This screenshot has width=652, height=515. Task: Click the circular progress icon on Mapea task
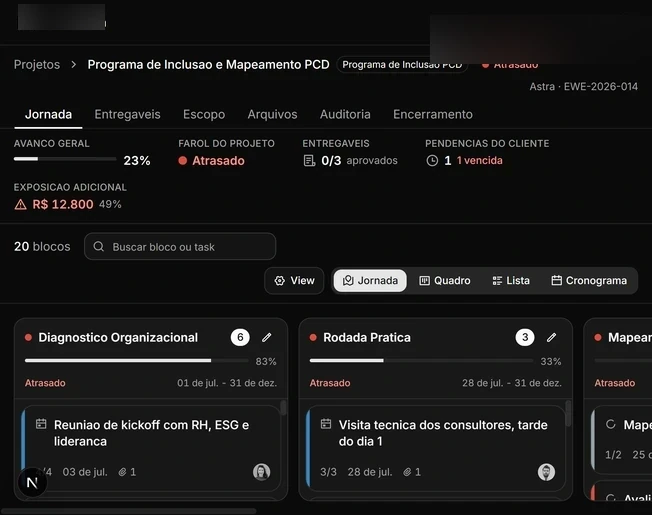coord(610,424)
